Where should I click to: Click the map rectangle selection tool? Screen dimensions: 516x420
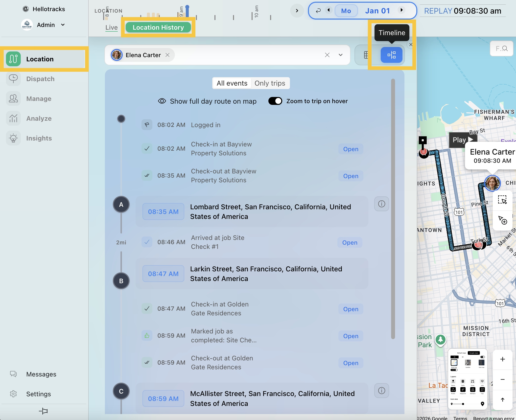pos(502,200)
